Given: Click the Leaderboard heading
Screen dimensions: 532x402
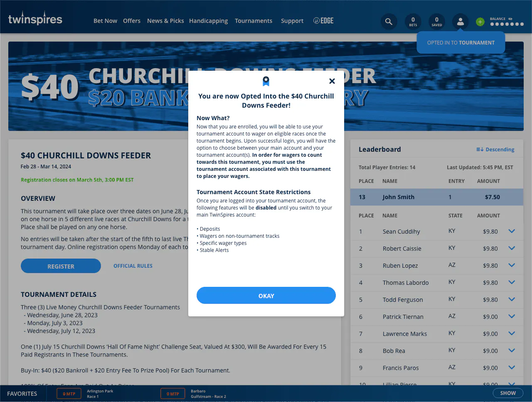Looking at the screenshot, I should [x=380, y=150].
